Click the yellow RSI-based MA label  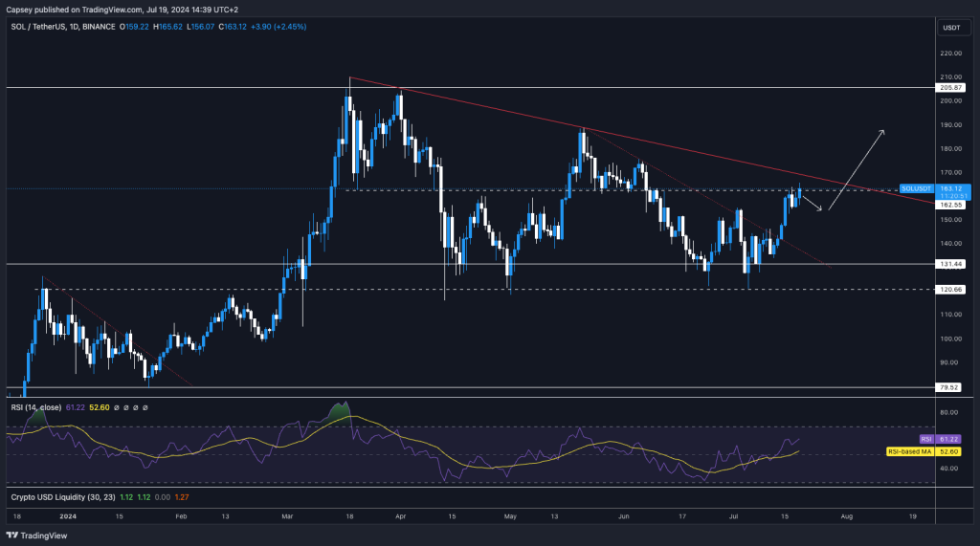[x=911, y=449]
